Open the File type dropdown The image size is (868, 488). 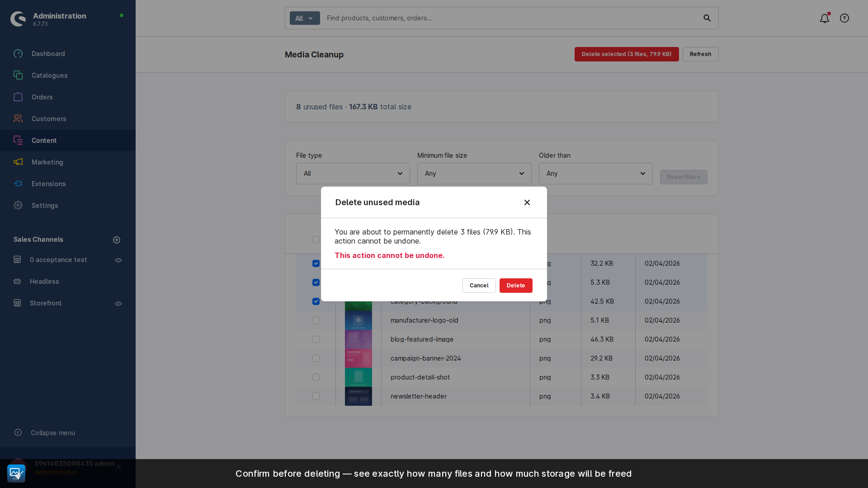click(353, 174)
